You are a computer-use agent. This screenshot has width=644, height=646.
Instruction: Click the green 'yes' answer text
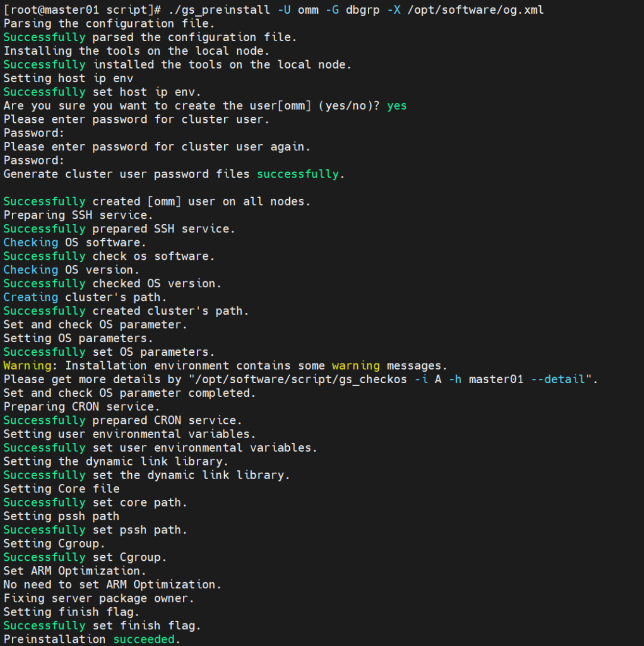pos(397,106)
